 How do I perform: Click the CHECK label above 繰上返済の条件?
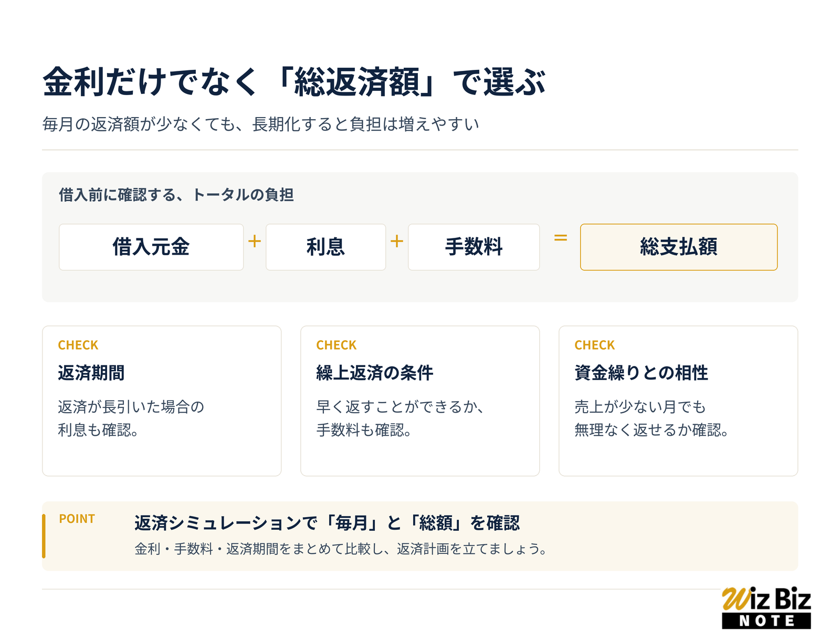(337, 345)
